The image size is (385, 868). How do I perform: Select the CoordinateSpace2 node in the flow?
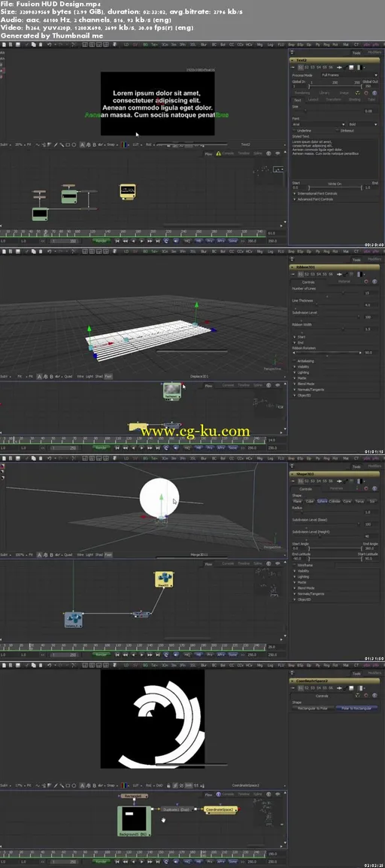pos(220,809)
